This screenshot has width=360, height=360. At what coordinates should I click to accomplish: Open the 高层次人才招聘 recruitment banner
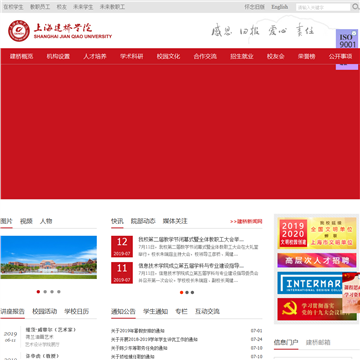coord(317,260)
